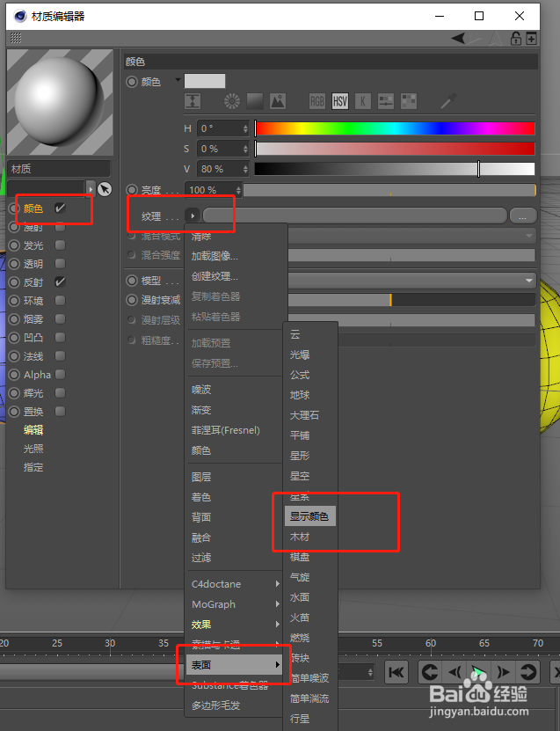Image resolution: width=560 pixels, height=731 pixels.
Task: Enable the RGB color mode
Action: coord(317,101)
